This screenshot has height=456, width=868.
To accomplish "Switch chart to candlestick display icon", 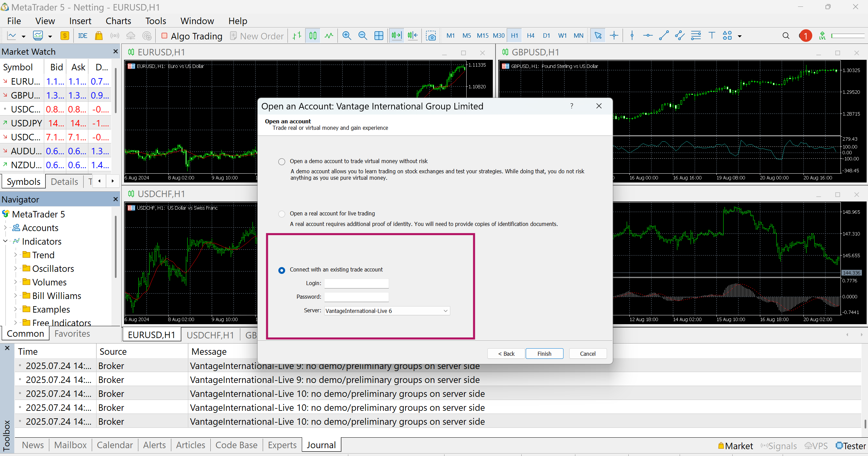I will [x=313, y=36].
